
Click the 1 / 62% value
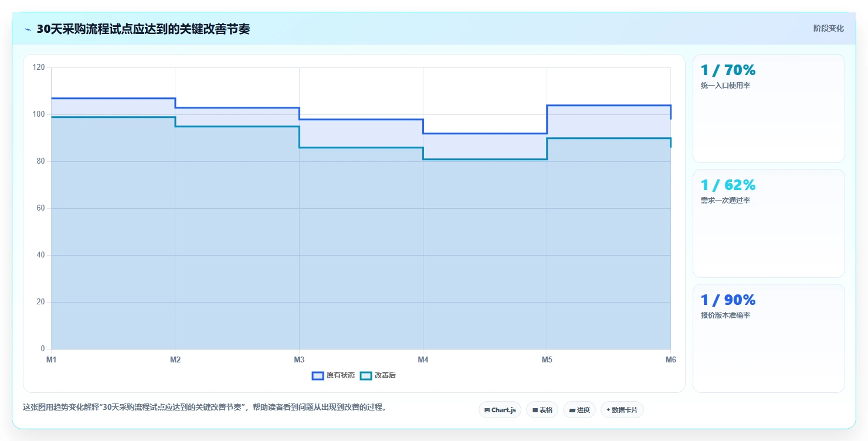click(x=728, y=185)
